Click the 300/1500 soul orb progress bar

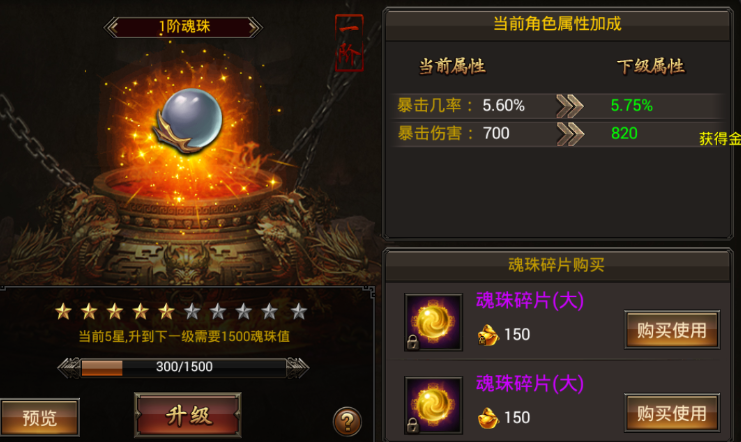click(x=183, y=367)
